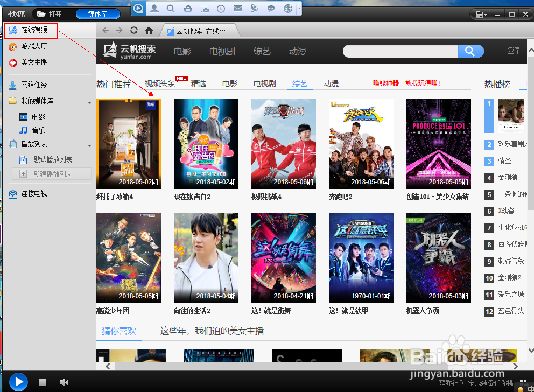Click the horizontal scrollbar right arrow

pos(515,367)
